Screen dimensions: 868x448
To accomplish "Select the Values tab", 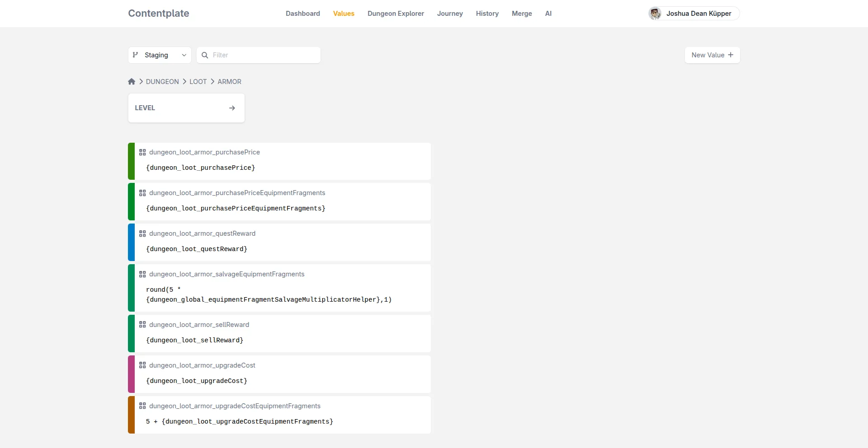I will pyautogui.click(x=344, y=14).
